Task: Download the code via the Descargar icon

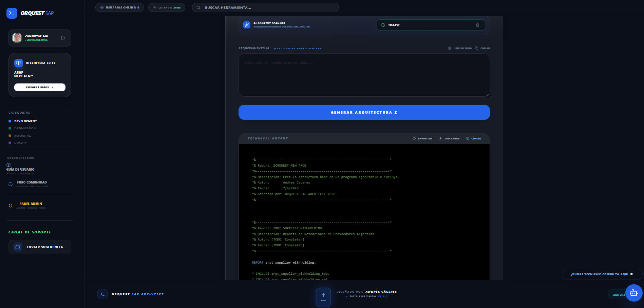Action: (x=440, y=138)
